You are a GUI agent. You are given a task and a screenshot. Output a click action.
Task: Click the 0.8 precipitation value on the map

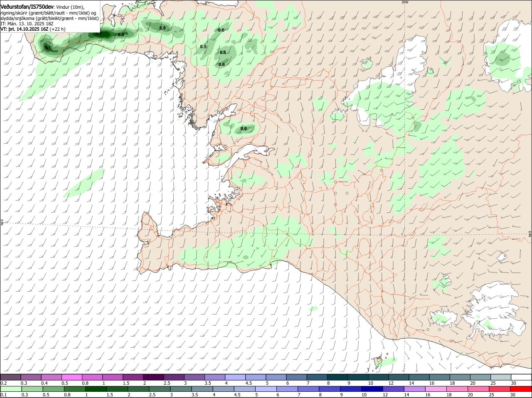[163, 28]
